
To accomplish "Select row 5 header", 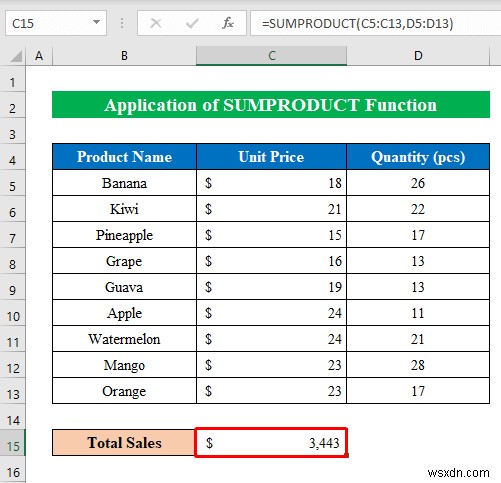I will click(x=13, y=183).
